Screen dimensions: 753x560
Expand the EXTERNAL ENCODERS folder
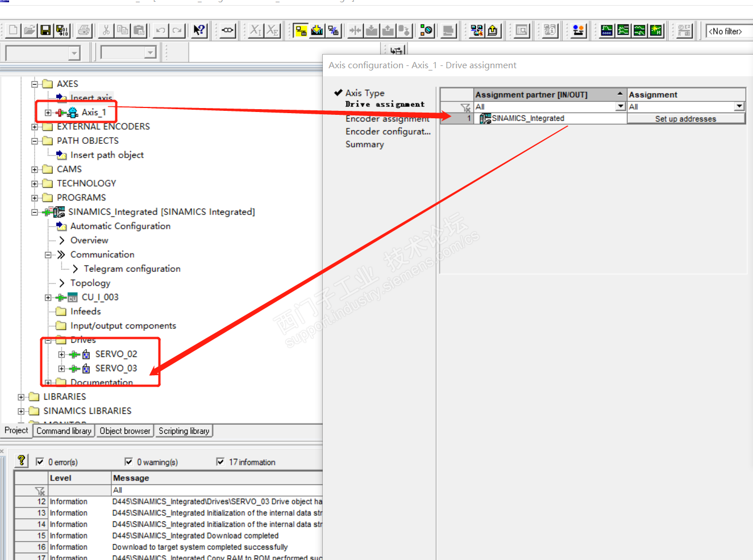[x=35, y=127]
